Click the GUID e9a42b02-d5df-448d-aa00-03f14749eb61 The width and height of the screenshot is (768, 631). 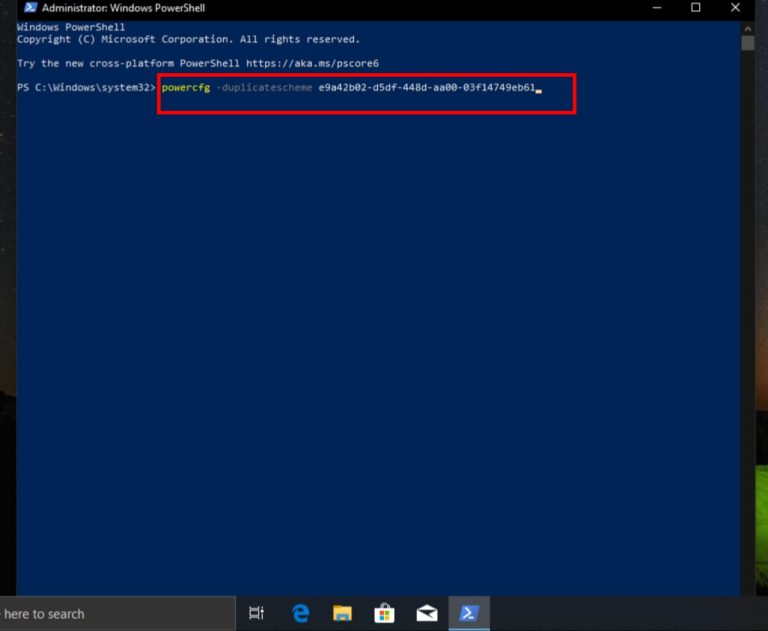(x=427, y=88)
